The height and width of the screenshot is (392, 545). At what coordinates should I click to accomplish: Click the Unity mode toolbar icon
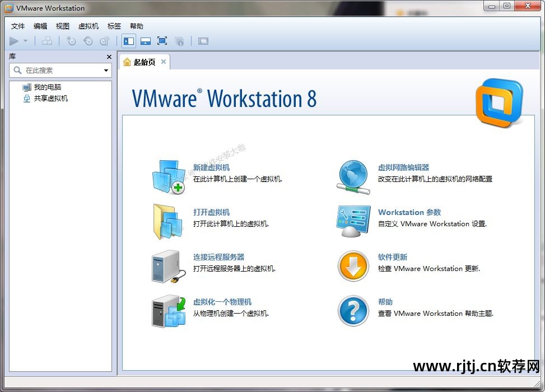pos(179,41)
